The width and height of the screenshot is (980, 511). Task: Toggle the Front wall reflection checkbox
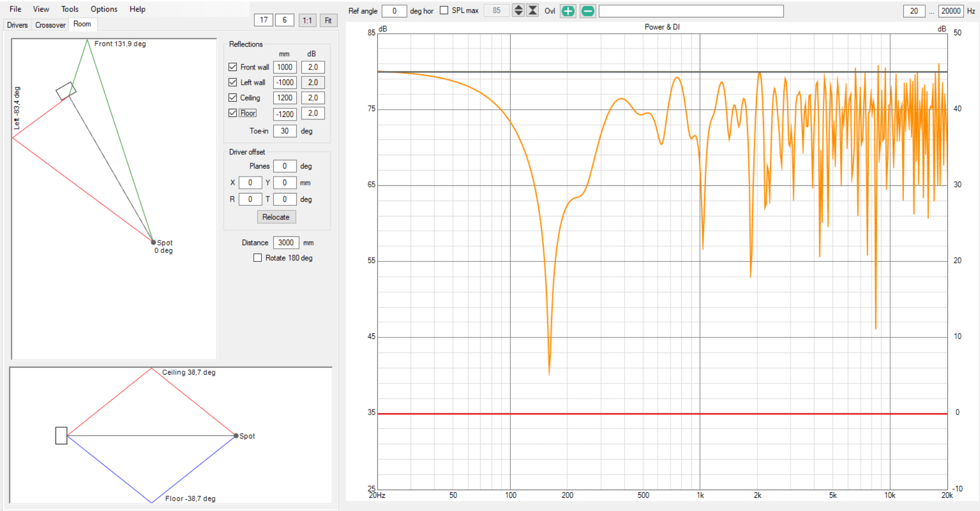(233, 67)
